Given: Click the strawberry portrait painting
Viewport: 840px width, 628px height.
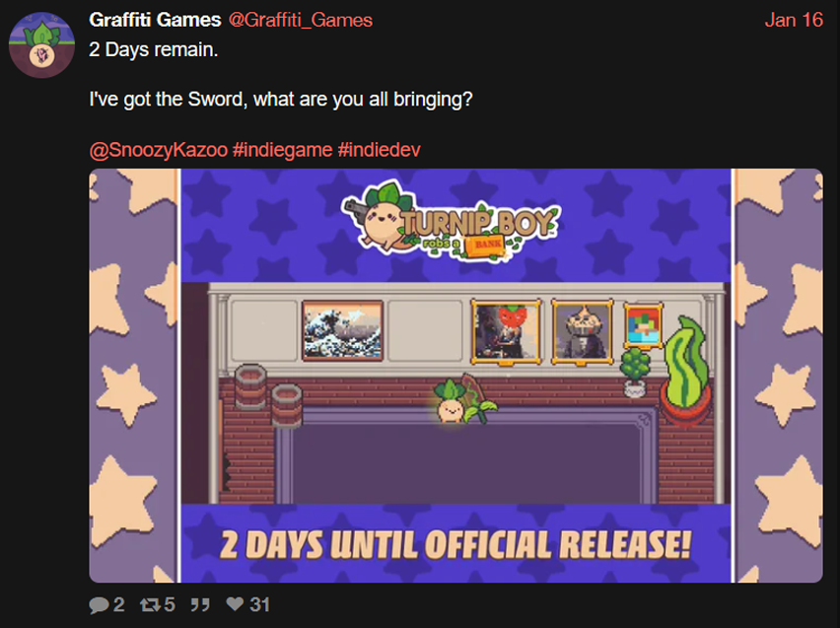Looking at the screenshot, I should 506,331.
